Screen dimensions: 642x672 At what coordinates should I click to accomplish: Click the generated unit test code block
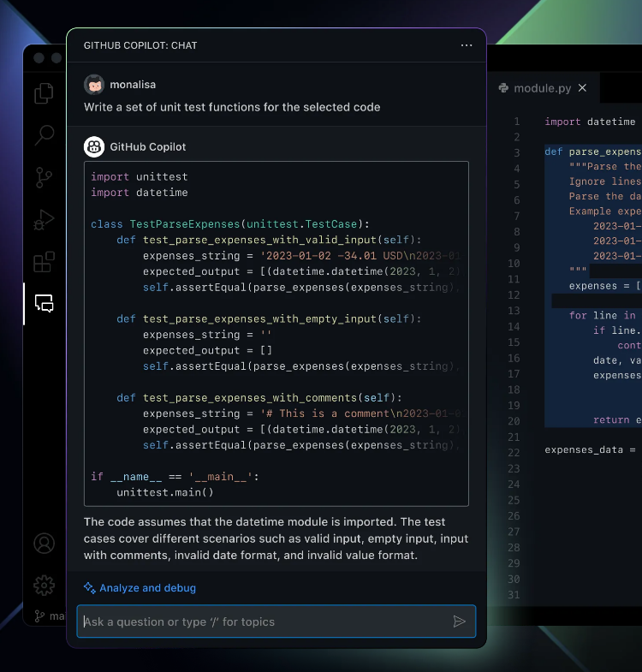(276, 334)
